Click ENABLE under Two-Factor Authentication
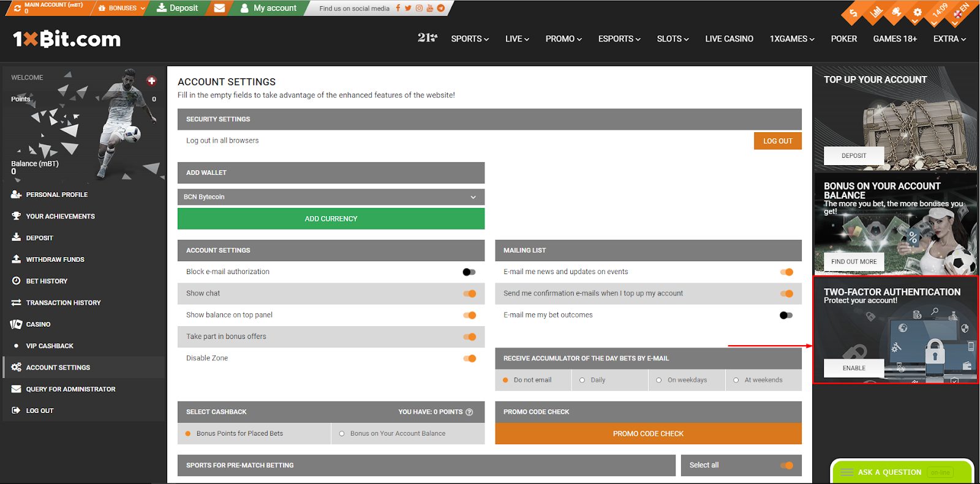 pos(854,368)
